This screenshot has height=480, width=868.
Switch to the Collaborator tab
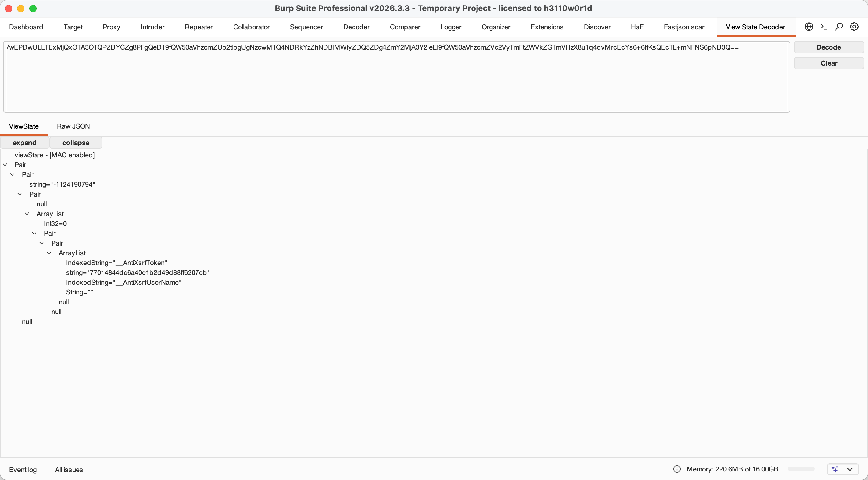click(251, 27)
